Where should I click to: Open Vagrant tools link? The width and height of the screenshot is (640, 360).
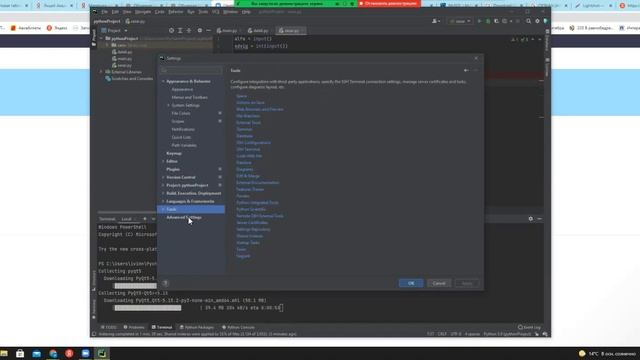point(243,256)
